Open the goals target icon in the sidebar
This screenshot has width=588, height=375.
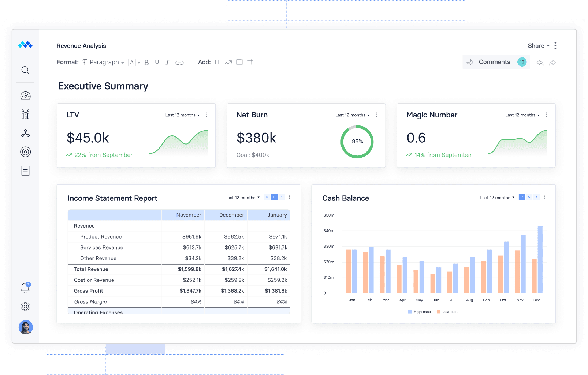pyautogui.click(x=25, y=152)
